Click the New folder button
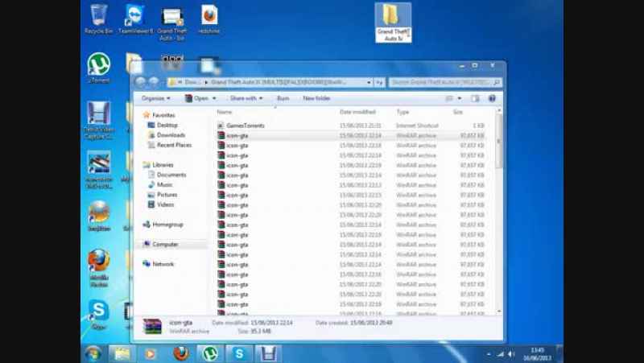The height and width of the screenshot is (363, 644). pyautogui.click(x=316, y=98)
